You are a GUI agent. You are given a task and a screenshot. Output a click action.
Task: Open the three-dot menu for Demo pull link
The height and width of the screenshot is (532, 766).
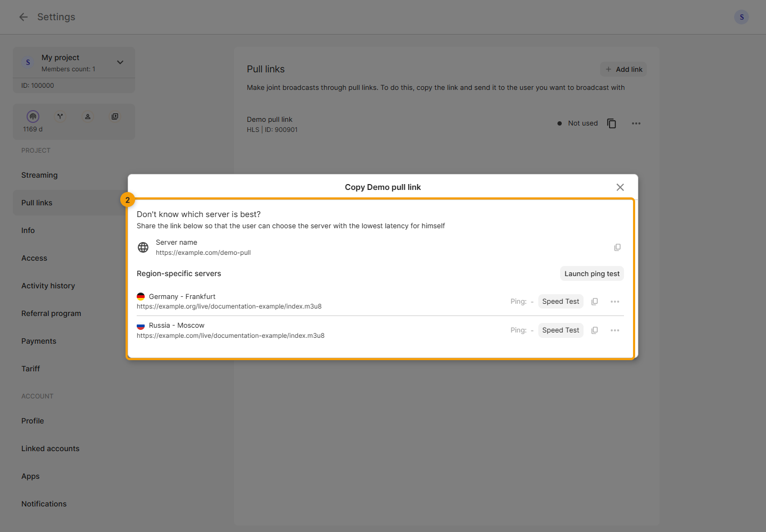(x=636, y=123)
